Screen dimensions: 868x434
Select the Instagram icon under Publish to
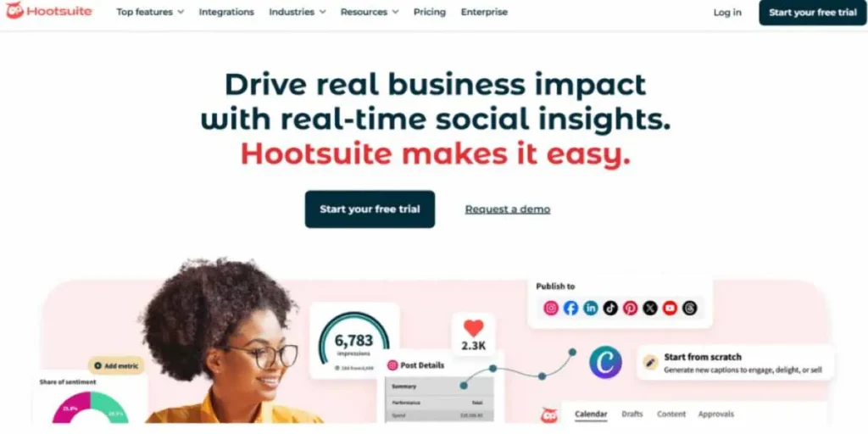coord(551,309)
